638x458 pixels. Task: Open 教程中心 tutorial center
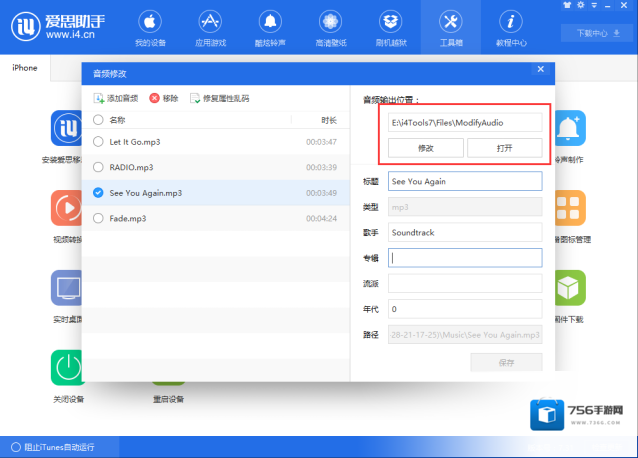[x=511, y=28]
